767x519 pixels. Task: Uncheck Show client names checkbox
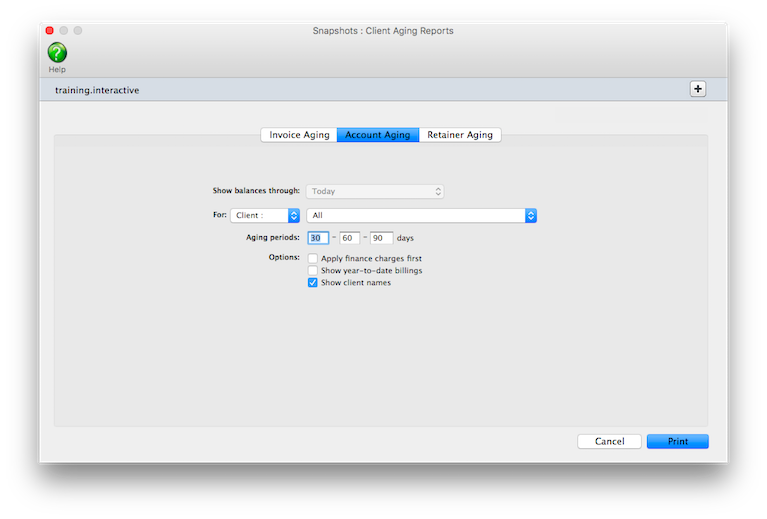click(313, 283)
